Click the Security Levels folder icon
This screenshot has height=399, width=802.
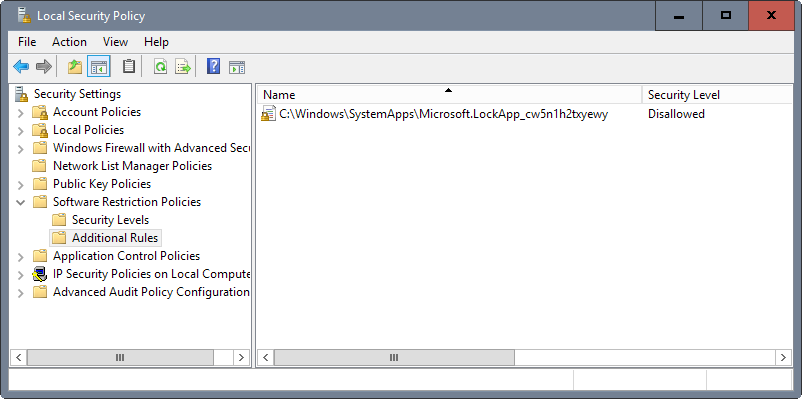coord(59,220)
